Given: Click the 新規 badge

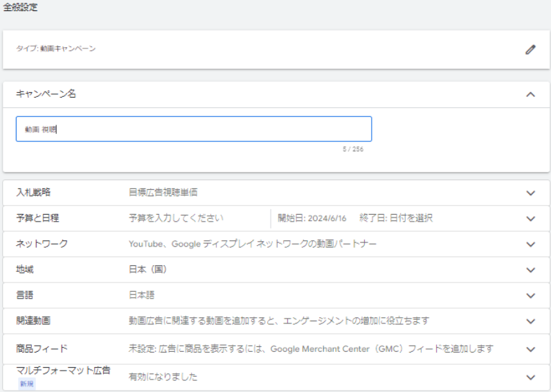Looking at the screenshot, I should pos(27,384).
